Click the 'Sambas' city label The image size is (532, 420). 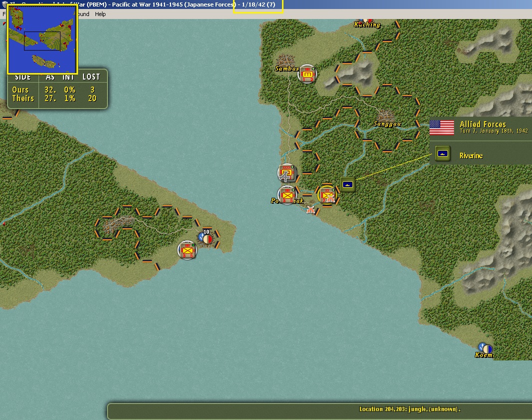pyautogui.click(x=286, y=69)
